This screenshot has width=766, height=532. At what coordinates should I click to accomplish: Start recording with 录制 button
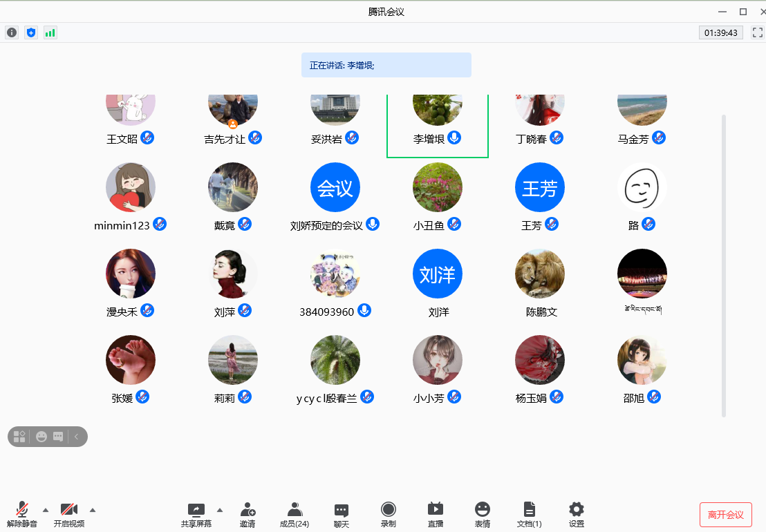tap(389, 515)
